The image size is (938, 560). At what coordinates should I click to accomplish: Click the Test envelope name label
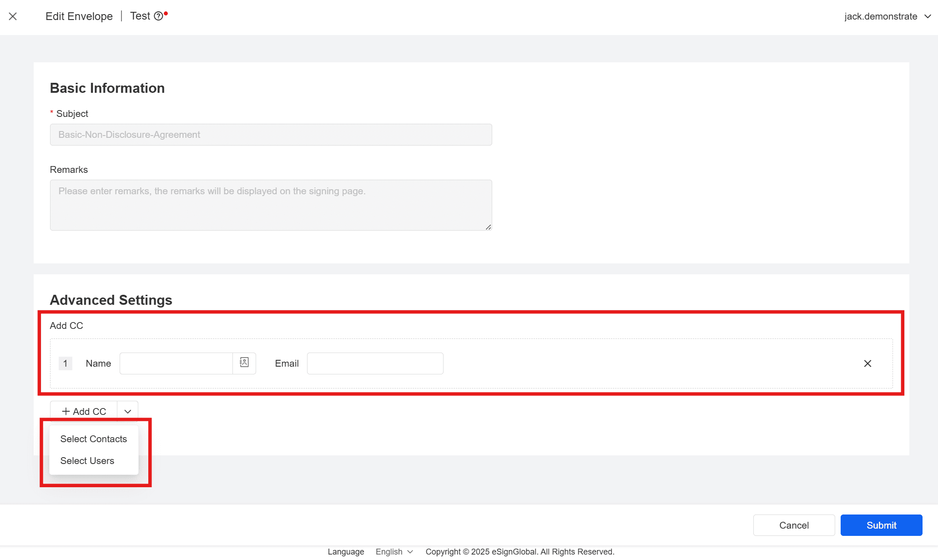click(140, 16)
